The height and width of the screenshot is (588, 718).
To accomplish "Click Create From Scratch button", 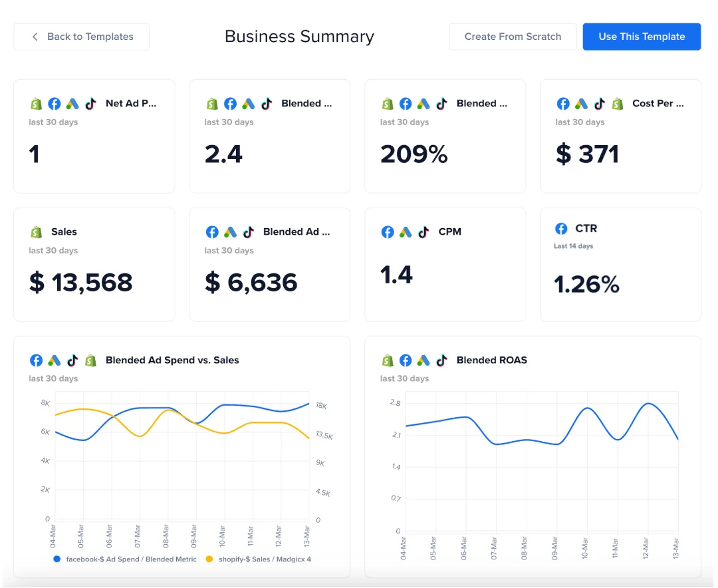I will 513,37.
